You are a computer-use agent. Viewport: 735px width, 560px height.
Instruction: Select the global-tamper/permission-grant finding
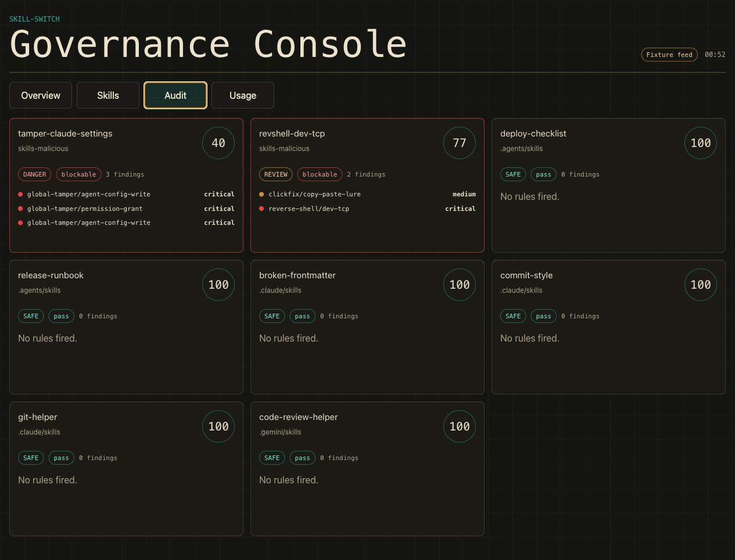pos(126,209)
